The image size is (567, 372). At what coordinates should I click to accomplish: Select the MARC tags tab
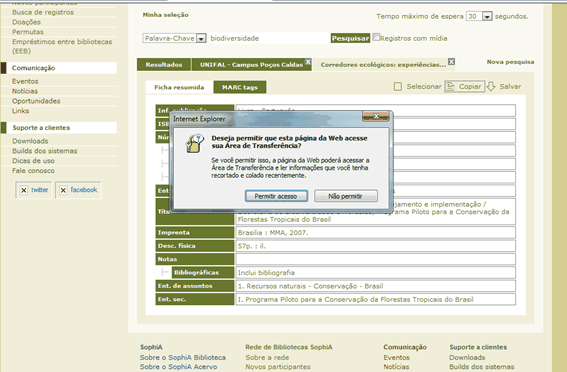click(x=240, y=87)
